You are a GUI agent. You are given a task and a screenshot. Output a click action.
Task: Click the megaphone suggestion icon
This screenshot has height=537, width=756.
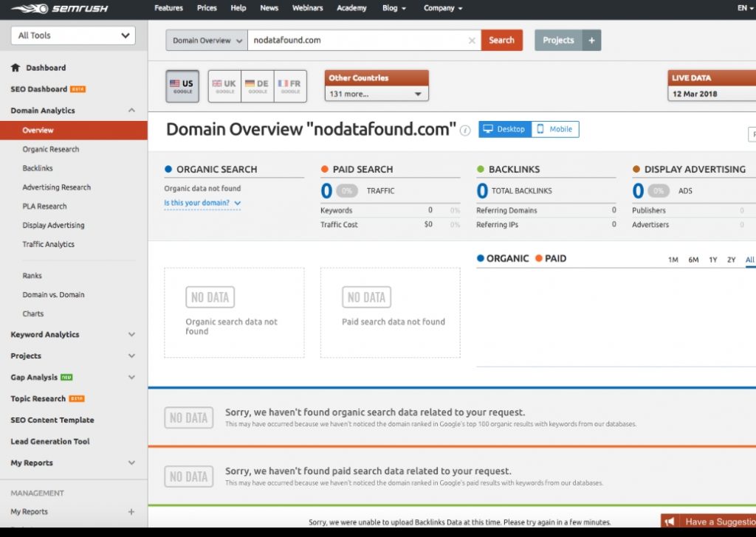pyautogui.click(x=670, y=521)
